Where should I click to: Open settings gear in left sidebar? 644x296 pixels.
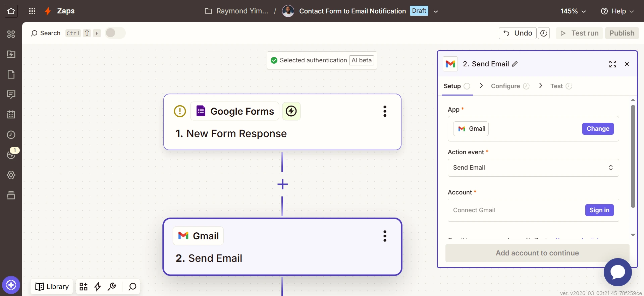[11, 175]
